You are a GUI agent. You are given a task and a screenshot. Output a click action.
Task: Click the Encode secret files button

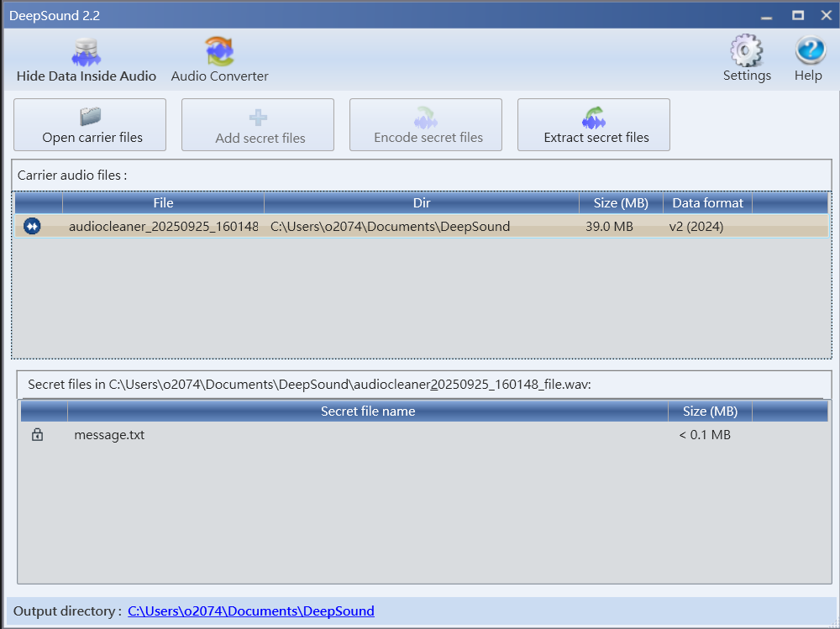click(x=426, y=125)
